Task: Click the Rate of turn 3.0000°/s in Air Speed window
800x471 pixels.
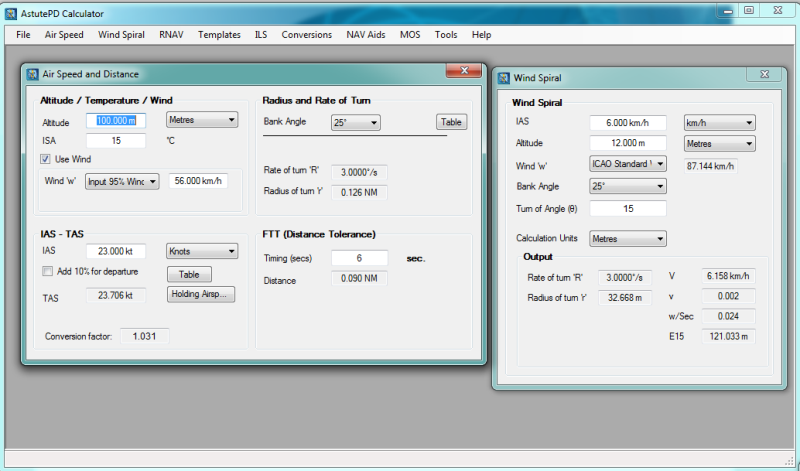Action: pyautogui.click(x=359, y=172)
